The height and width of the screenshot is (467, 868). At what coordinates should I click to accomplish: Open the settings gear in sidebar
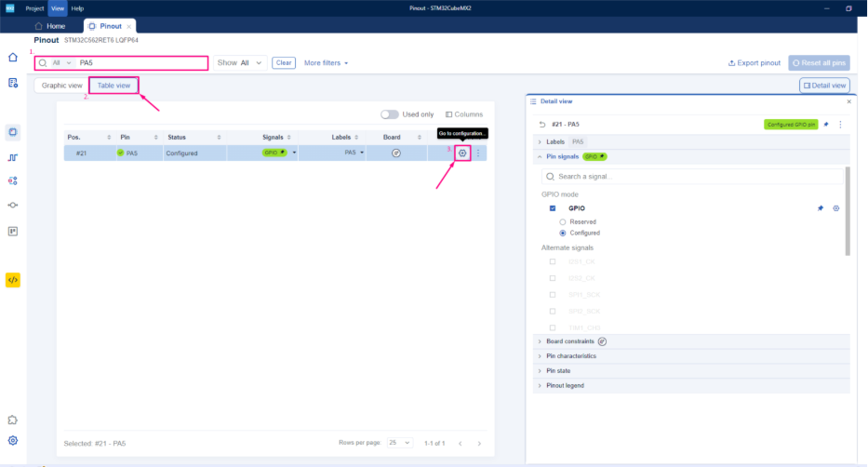click(13, 440)
